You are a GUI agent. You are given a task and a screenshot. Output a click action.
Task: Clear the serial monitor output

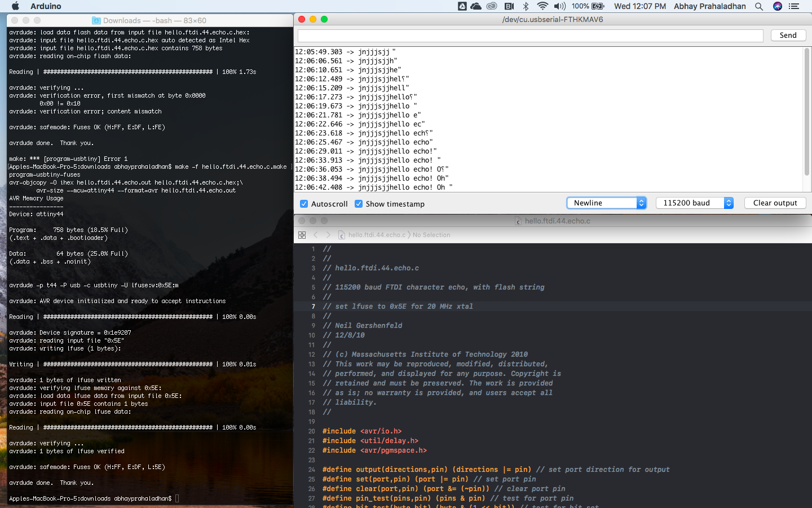click(x=775, y=203)
